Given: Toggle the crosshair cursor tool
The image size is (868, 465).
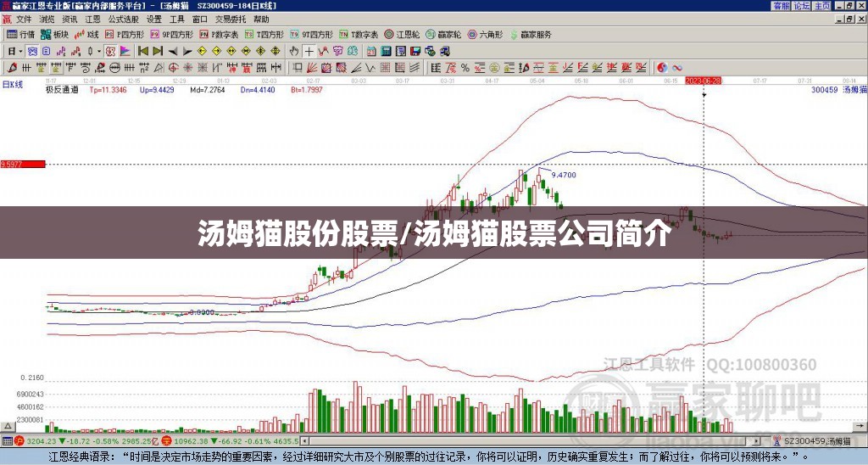Looking at the screenshot, I should pos(309,52).
